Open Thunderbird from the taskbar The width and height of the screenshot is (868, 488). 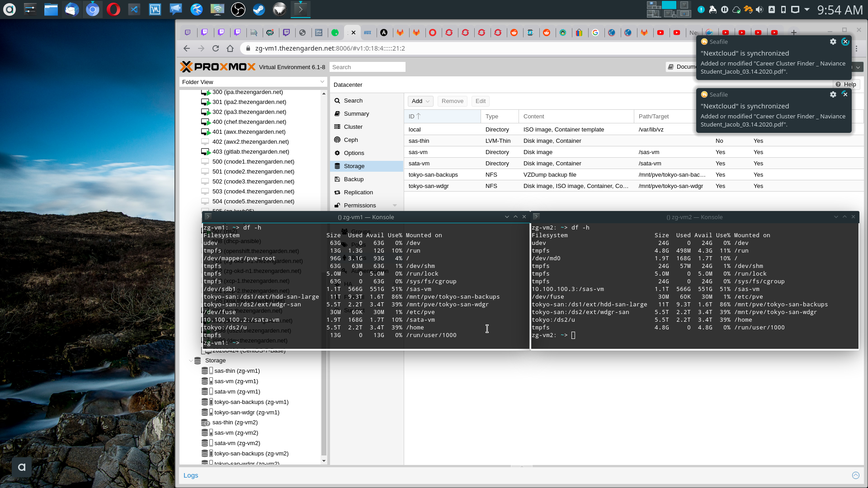(x=72, y=9)
